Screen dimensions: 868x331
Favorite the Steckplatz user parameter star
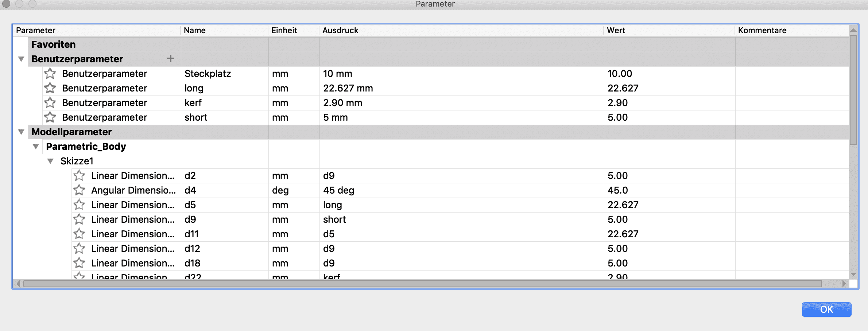(50, 74)
